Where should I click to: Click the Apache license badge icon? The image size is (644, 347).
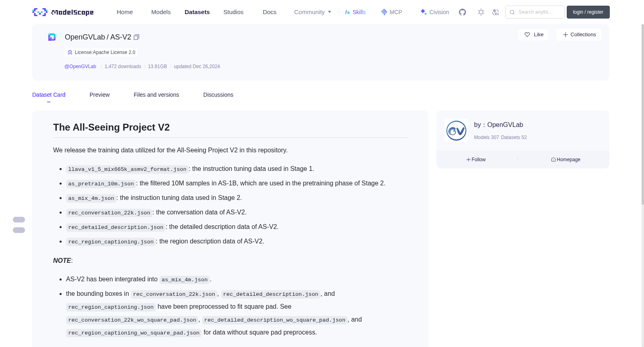pos(70,52)
